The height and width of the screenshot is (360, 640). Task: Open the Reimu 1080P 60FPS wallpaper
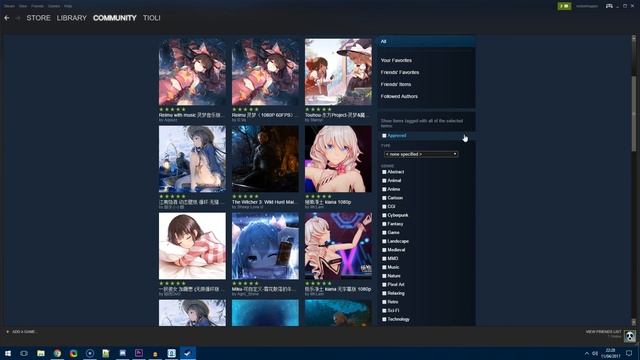[265, 72]
